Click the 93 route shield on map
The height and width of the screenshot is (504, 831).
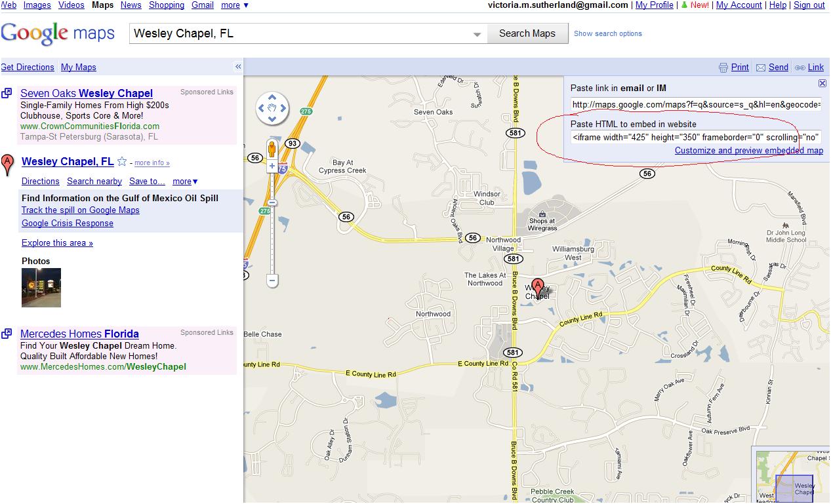coord(292,144)
